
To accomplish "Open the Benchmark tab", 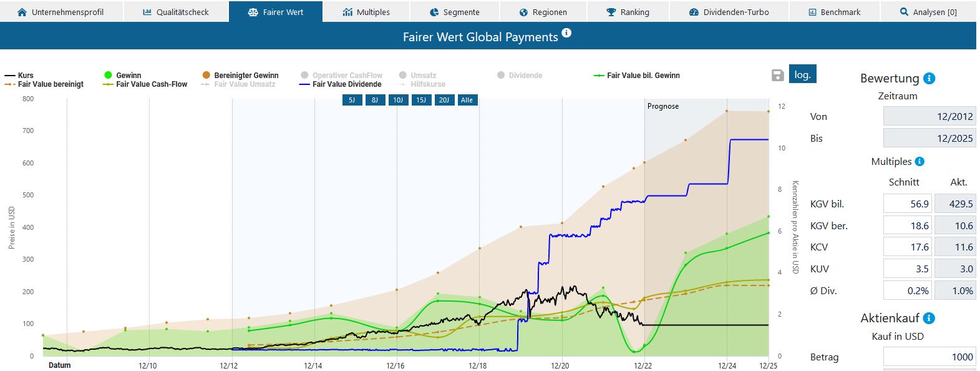I will click(x=835, y=12).
